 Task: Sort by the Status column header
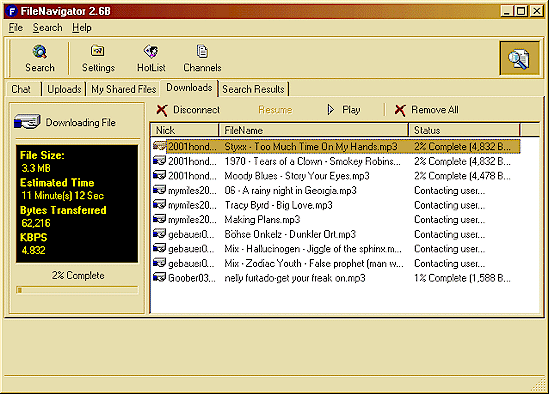pos(464,130)
